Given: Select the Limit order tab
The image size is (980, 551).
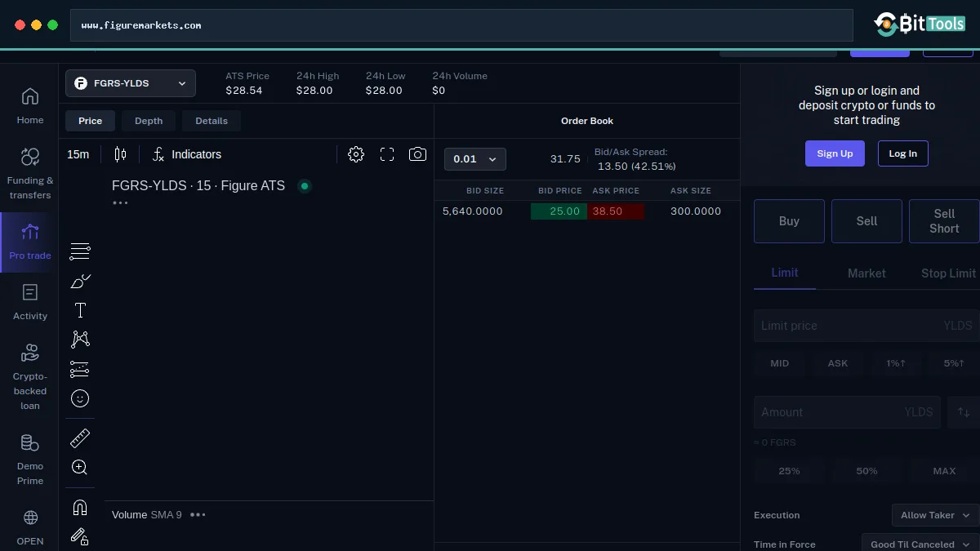Looking at the screenshot, I should point(785,273).
